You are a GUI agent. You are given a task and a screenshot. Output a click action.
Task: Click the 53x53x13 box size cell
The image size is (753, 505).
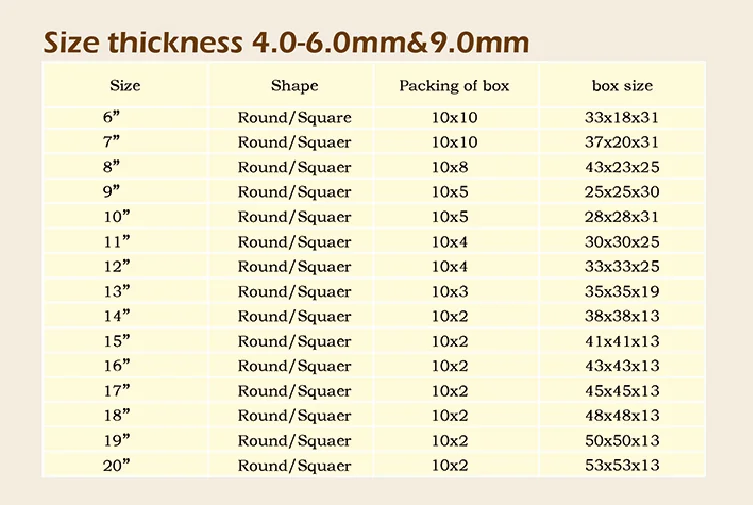pos(622,465)
